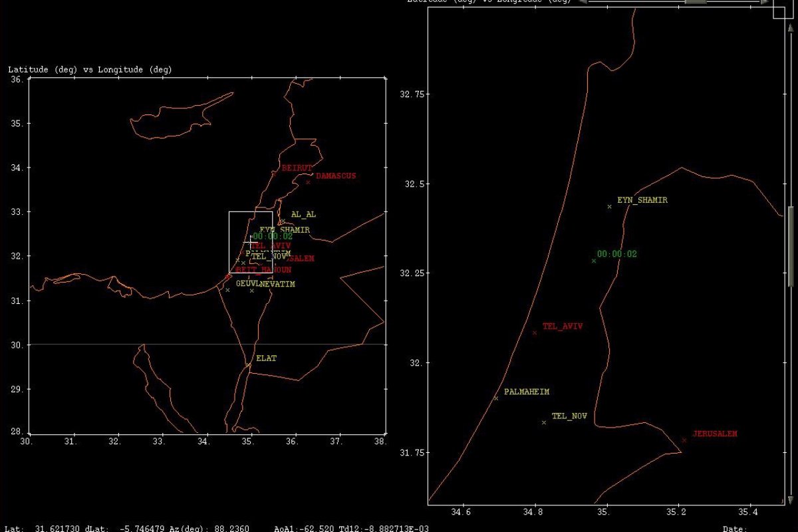Select the JERUSALEM label in zoomed map
798x532 pixels.
click(x=715, y=434)
